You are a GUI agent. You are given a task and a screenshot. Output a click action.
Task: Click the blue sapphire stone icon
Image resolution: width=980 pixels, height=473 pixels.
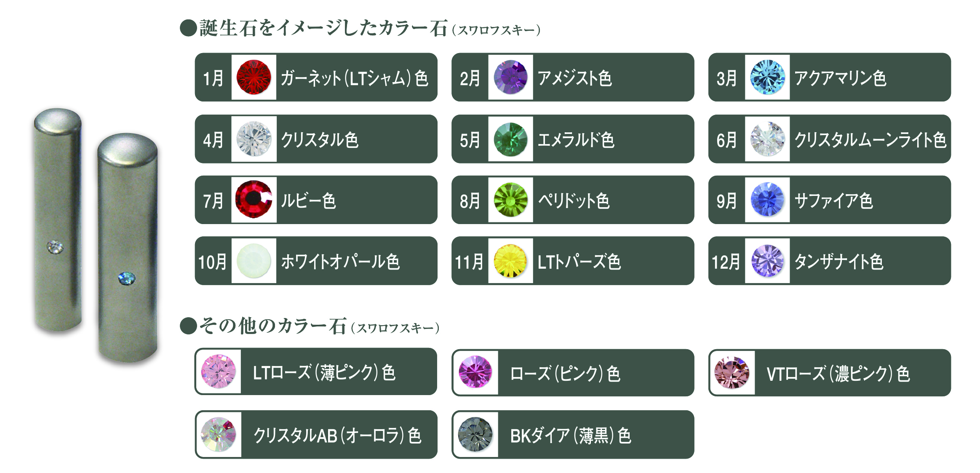(x=767, y=200)
